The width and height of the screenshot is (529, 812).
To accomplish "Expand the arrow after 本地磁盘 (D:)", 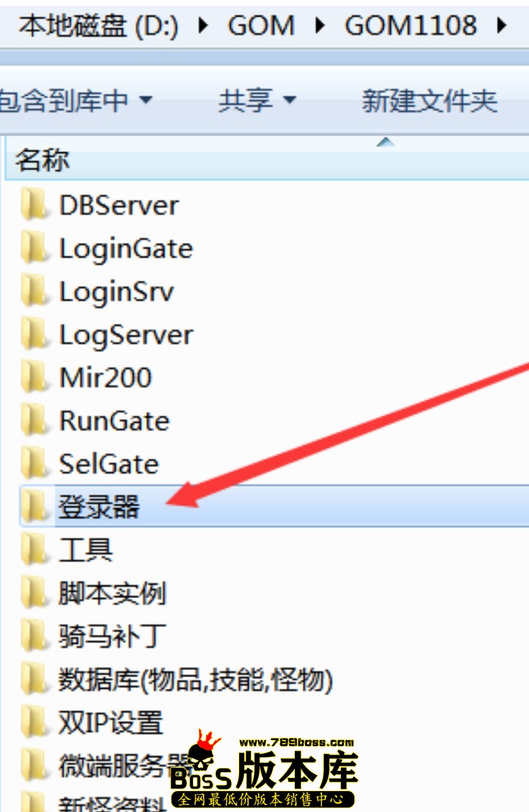I will click(x=203, y=25).
